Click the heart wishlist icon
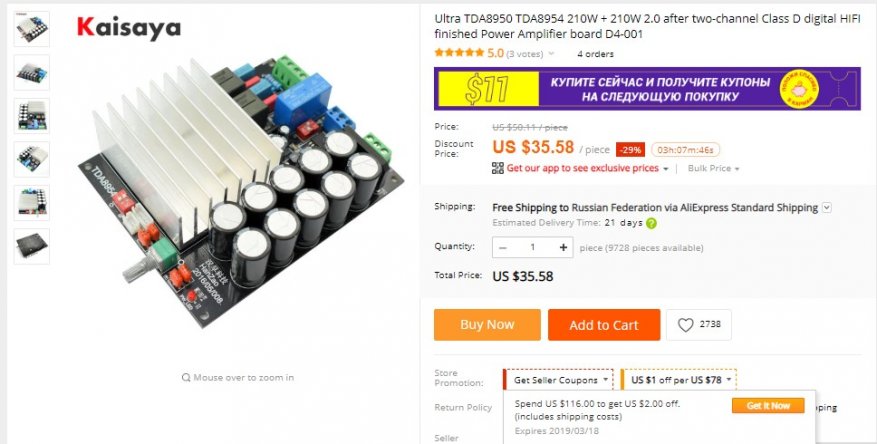This screenshot has width=877, height=444. click(x=685, y=325)
